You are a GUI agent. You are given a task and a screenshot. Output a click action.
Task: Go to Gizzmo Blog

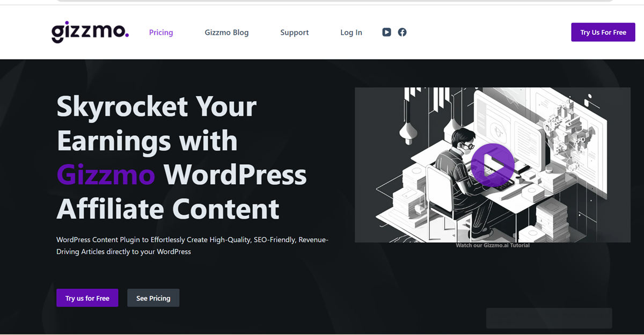coord(226,32)
